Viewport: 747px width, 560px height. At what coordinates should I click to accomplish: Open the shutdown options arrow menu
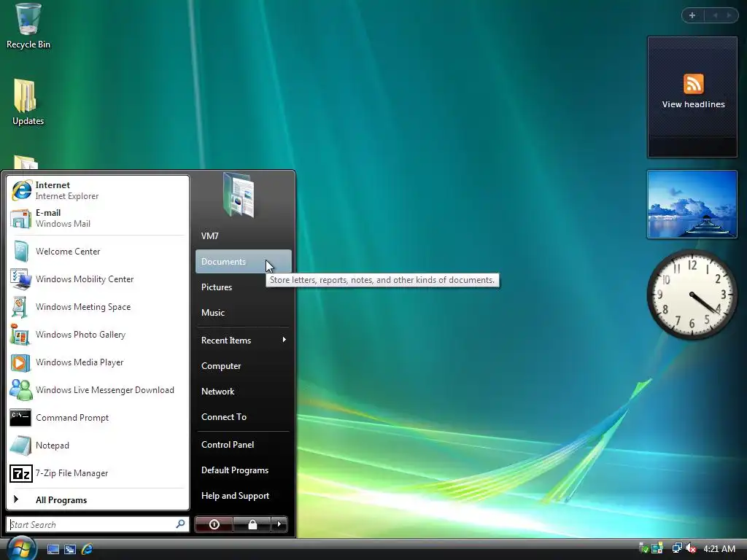[279, 525]
